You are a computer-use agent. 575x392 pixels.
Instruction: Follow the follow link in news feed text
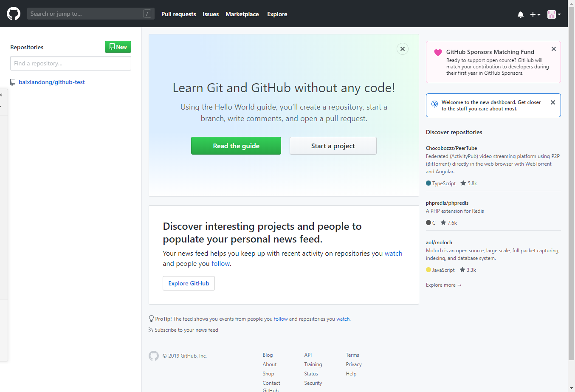click(221, 264)
